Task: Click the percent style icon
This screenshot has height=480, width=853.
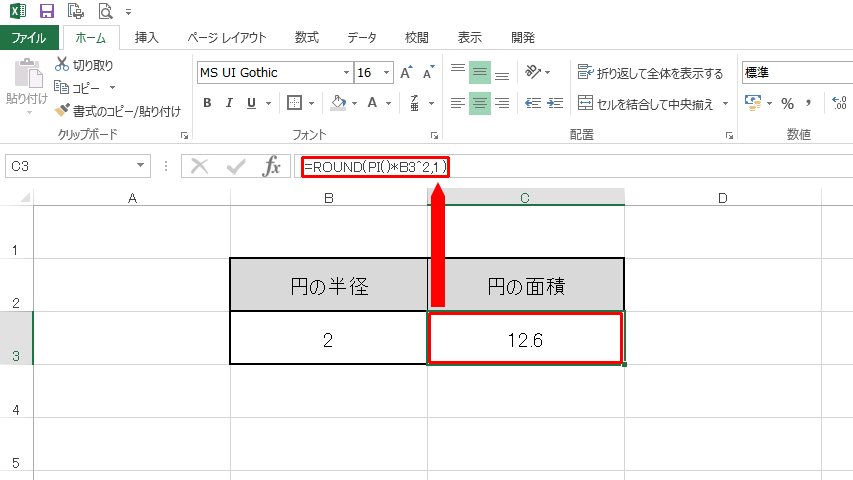Action: tap(787, 103)
